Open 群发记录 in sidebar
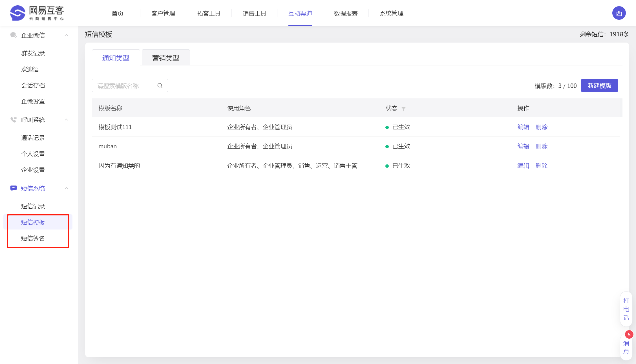This screenshot has height=364, width=636. point(33,53)
